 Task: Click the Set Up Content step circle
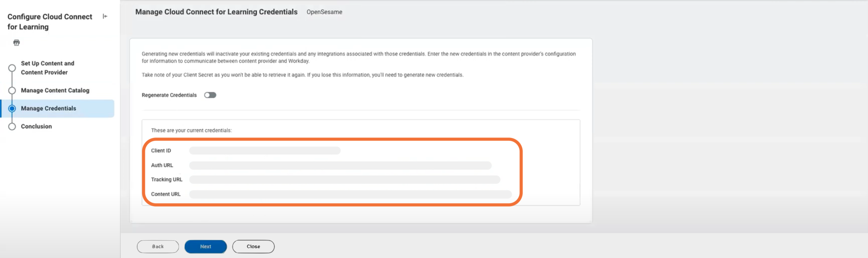(12, 68)
